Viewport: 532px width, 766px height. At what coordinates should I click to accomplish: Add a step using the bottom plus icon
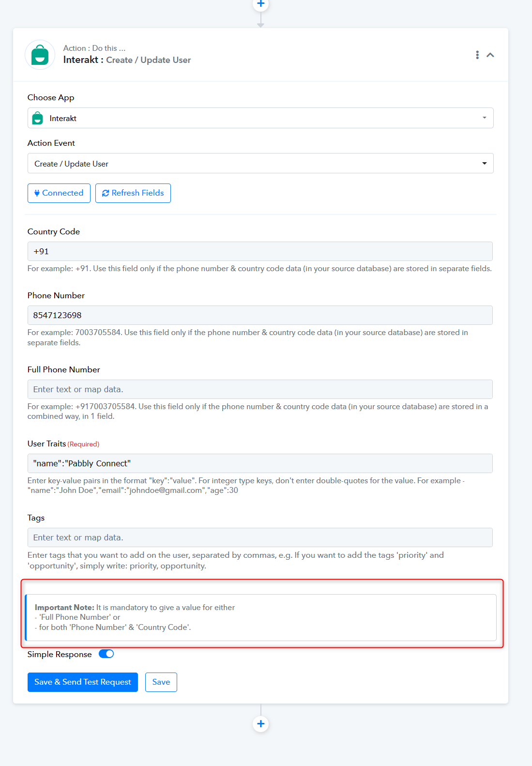tap(261, 724)
